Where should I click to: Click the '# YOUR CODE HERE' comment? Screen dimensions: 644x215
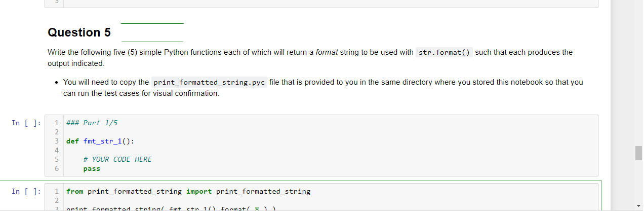117,159
